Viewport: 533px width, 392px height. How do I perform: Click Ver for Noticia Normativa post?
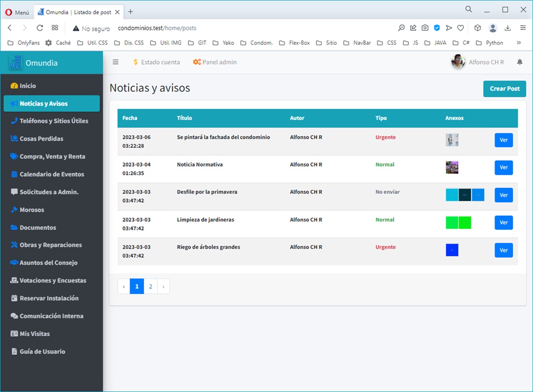[503, 168]
